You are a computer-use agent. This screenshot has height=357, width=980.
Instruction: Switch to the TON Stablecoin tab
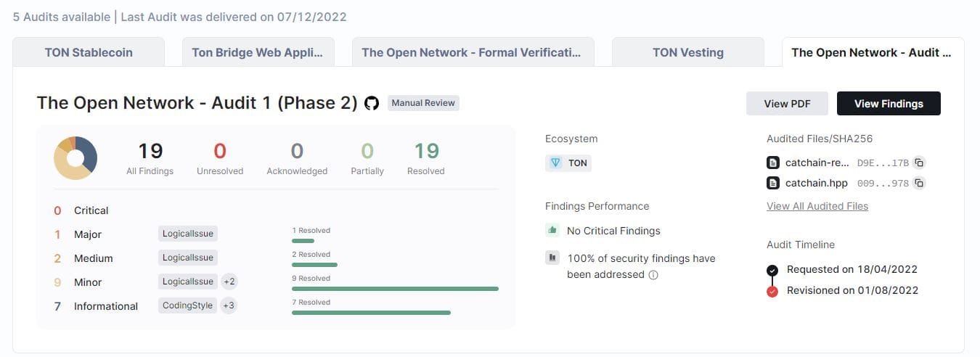point(89,52)
